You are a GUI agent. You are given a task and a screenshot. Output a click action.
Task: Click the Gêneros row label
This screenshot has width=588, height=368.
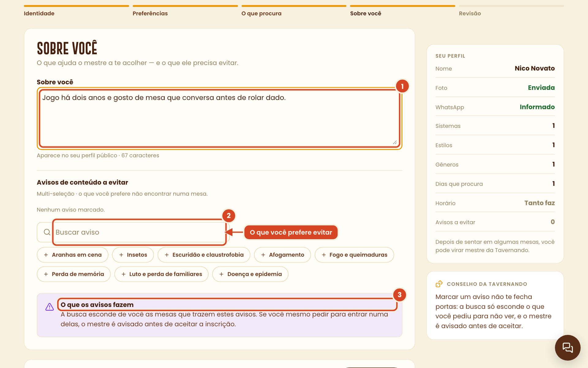point(447,165)
